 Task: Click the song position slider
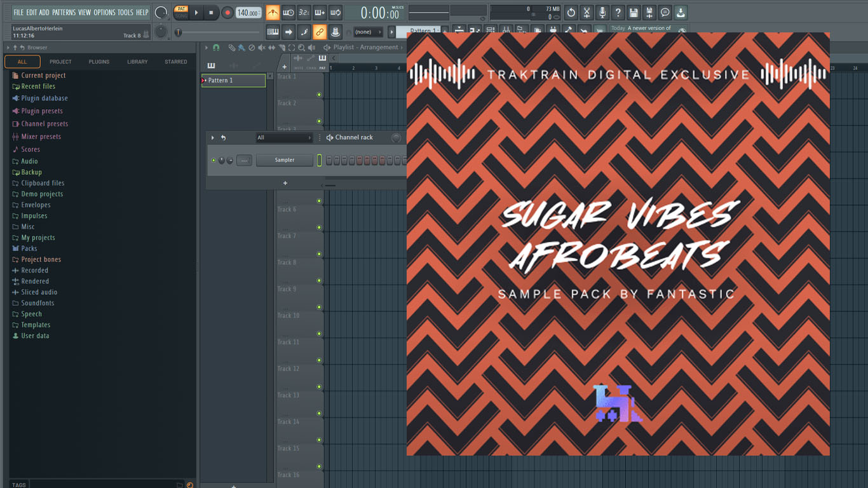click(218, 32)
